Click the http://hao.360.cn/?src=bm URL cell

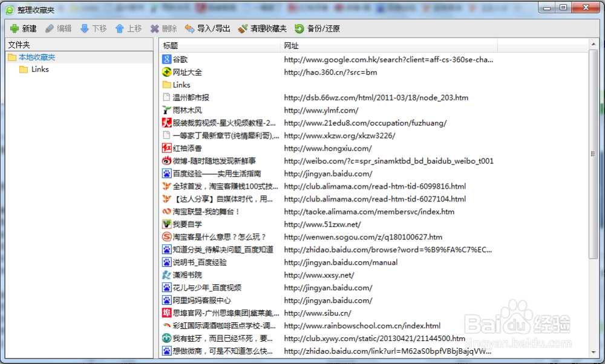(x=331, y=72)
